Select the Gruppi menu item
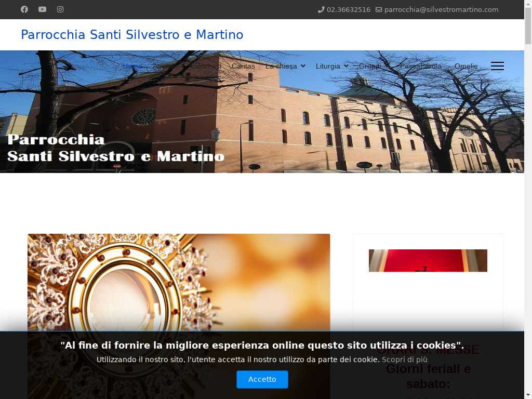 [370, 66]
